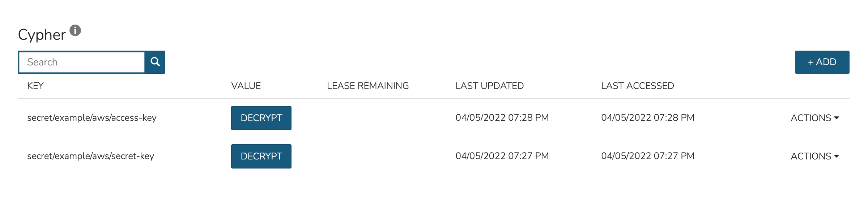The width and height of the screenshot is (868, 209).
Task: Click the LAST UPDATED column header
Action: tap(489, 86)
